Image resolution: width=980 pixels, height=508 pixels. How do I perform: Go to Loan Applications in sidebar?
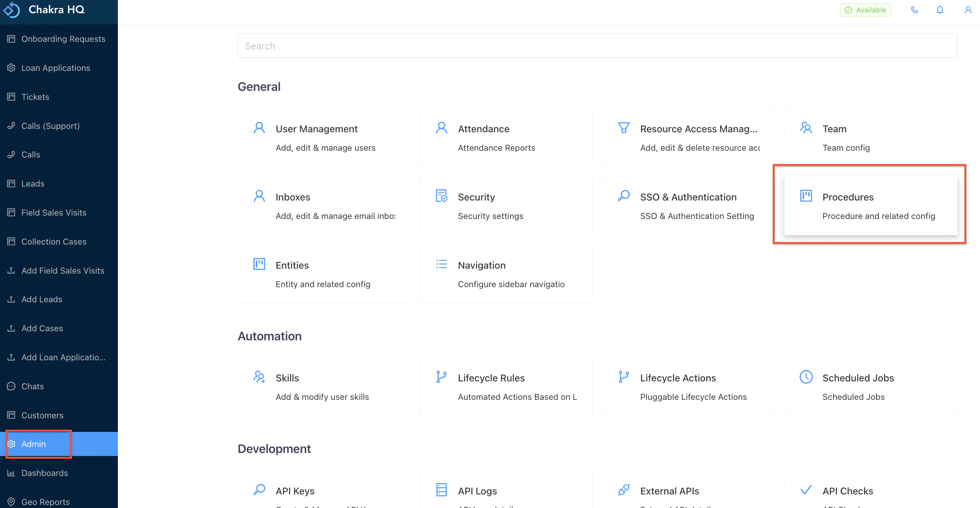point(55,68)
